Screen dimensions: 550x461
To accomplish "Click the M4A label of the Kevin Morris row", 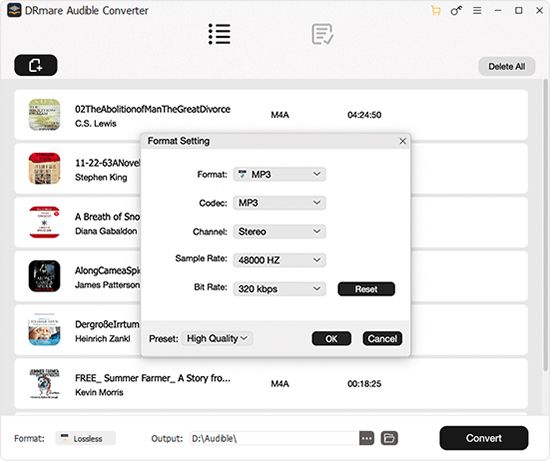I will (x=280, y=383).
